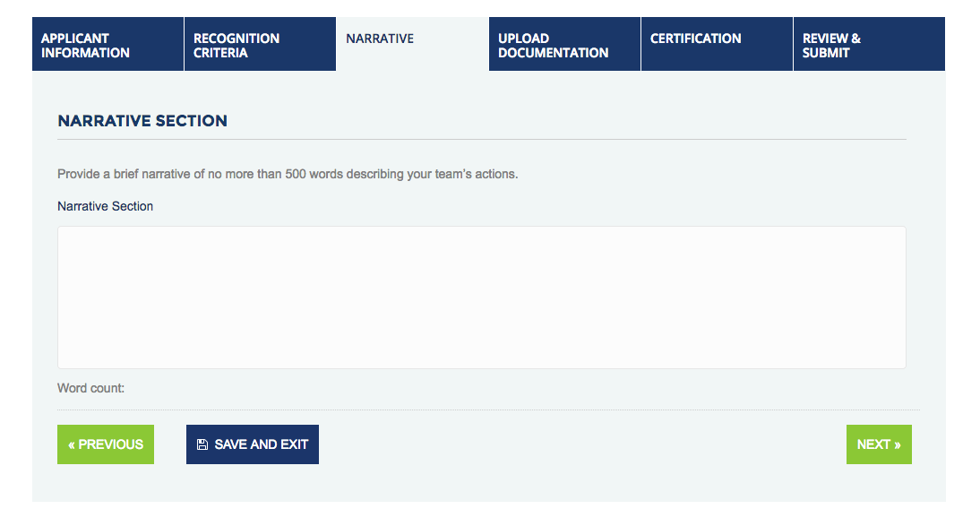Click the 'Narrative Section' field label
The width and height of the screenshot is (980, 526).
(x=105, y=206)
